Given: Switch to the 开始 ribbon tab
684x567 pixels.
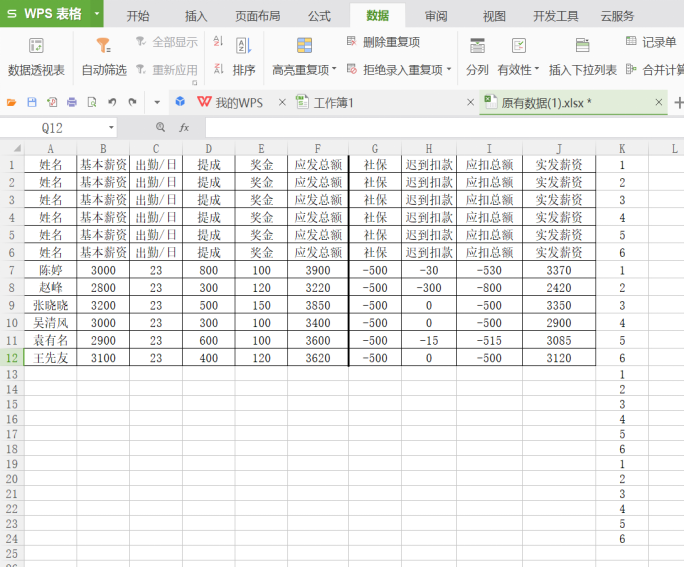Looking at the screenshot, I should point(138,16).
